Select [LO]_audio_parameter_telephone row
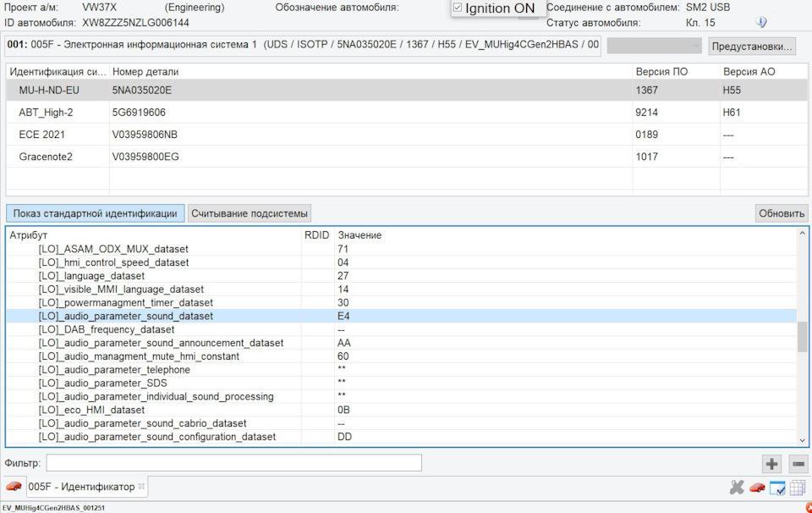Viewport: 812px width, 513px height. pos(401,370)
